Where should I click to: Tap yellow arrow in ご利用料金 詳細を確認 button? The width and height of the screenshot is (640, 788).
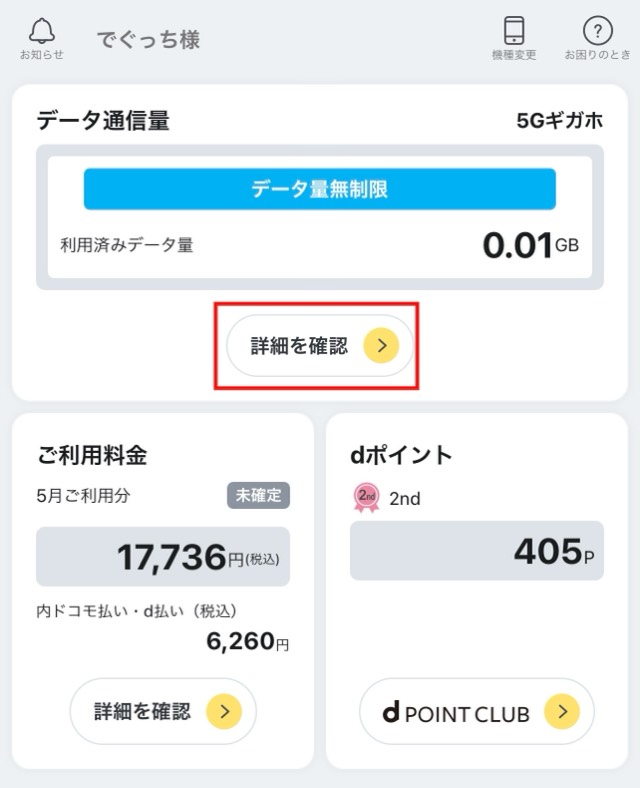click(224, 711)
